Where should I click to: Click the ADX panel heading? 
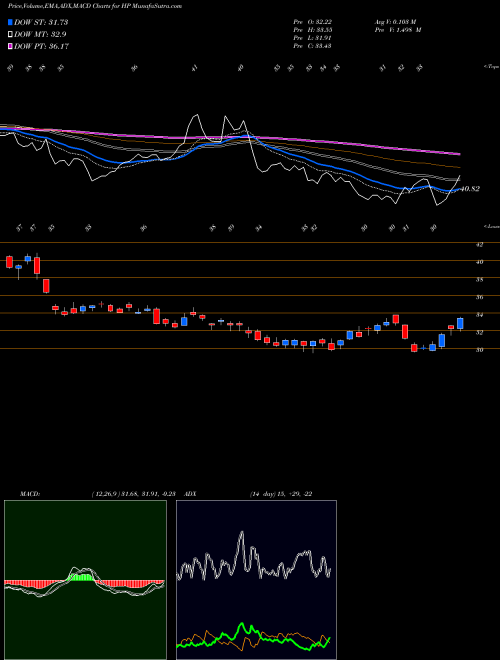pyautogui.click(x=190, y=494)
